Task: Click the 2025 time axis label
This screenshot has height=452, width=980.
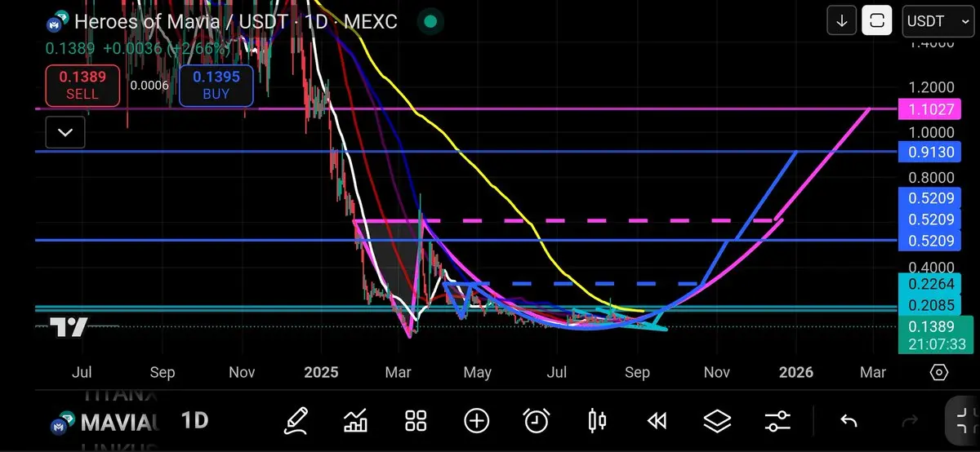Action: click(320, 373)
